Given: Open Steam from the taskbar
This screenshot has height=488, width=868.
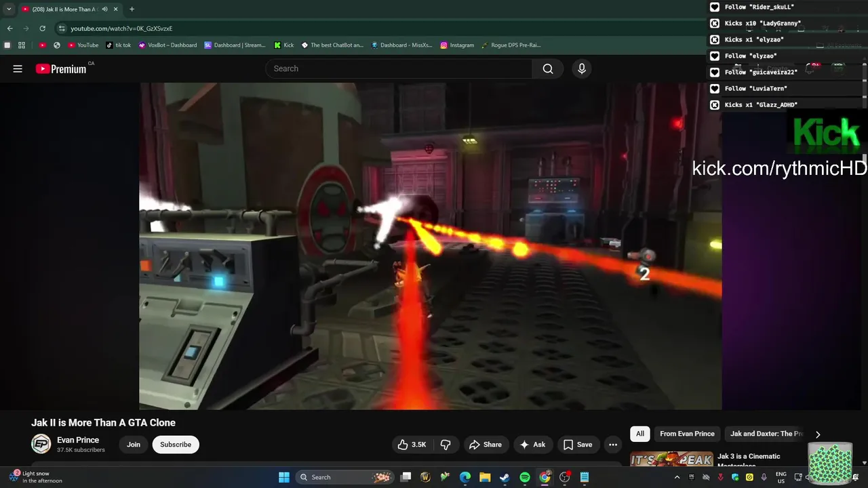Looking at the screenshot, I should (x=505, y=477).
